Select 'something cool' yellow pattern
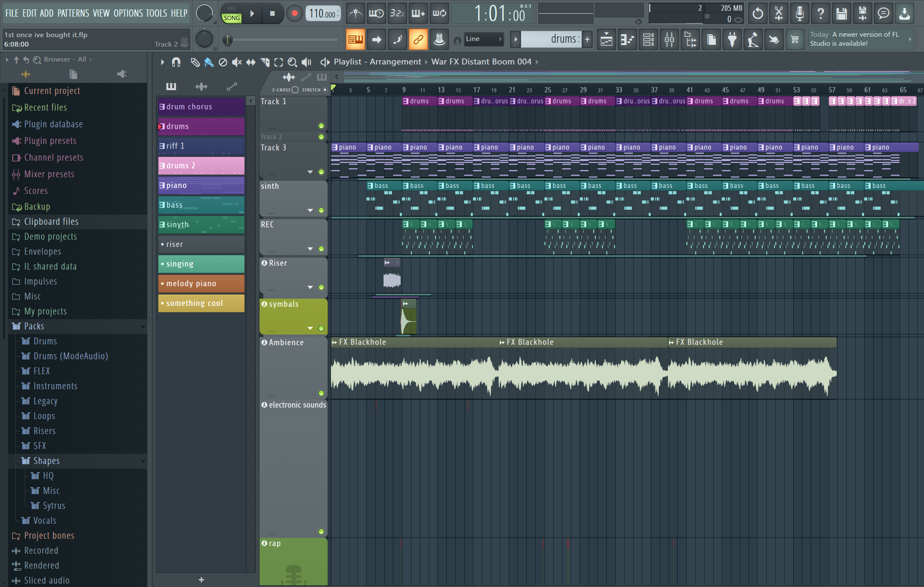 pos(201,303)
